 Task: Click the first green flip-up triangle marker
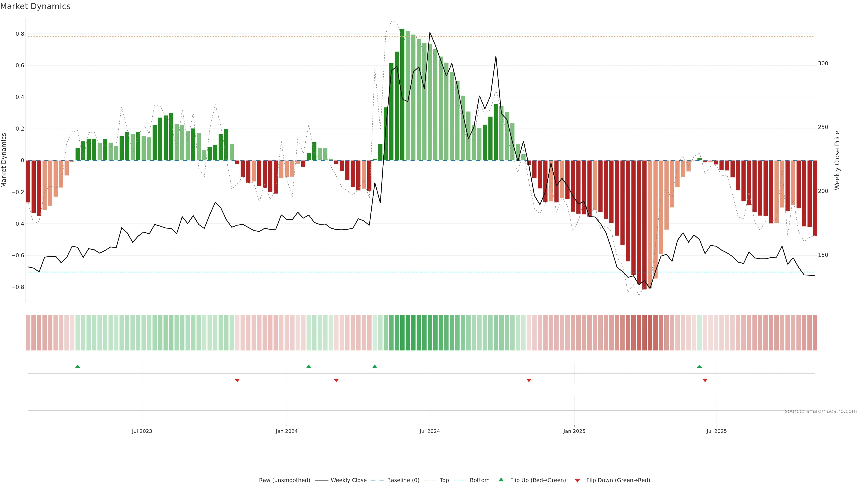(78, 366)
